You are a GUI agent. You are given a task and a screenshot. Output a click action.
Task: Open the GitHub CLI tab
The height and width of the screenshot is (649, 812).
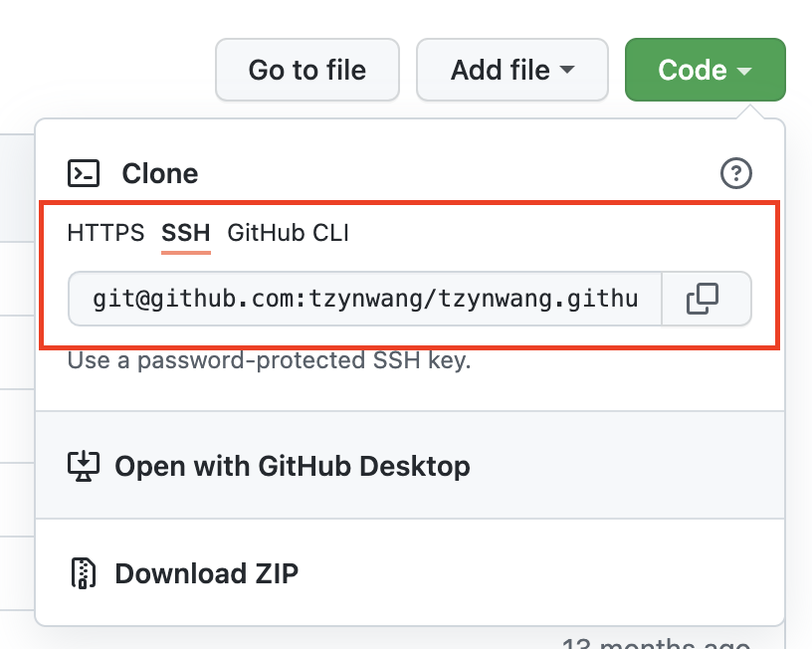click(x=288, y=233)
